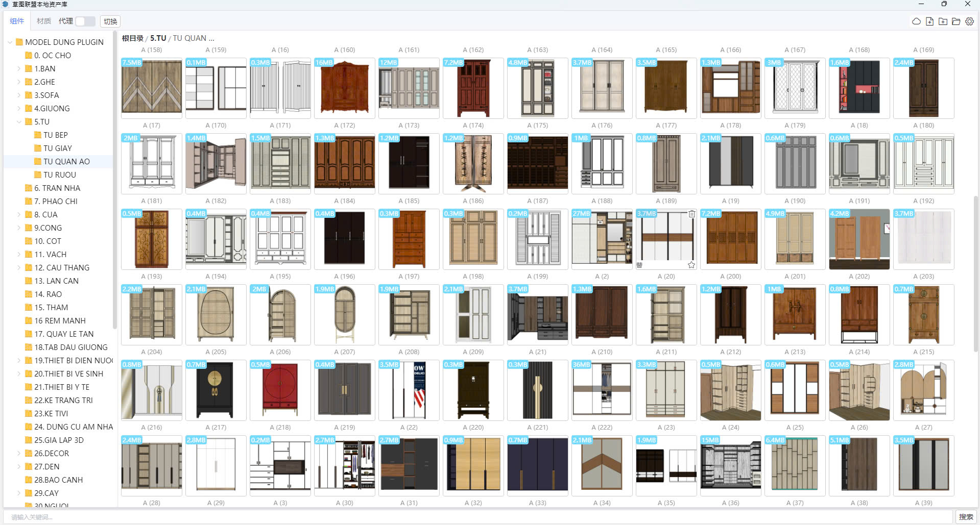This screenshot has width=980, height=525.
Task: Click the replace icon on model A (20)
Action: pyautogui.click(x=639, y=265)
